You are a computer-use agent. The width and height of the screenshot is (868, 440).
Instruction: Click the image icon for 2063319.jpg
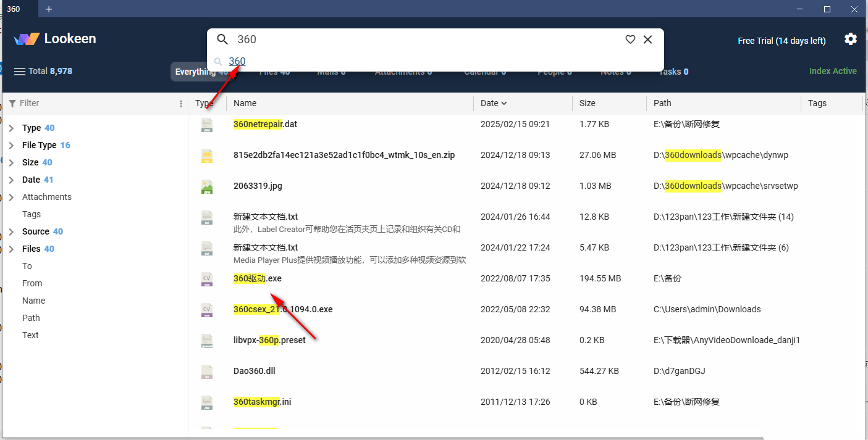tap(207, 186)
